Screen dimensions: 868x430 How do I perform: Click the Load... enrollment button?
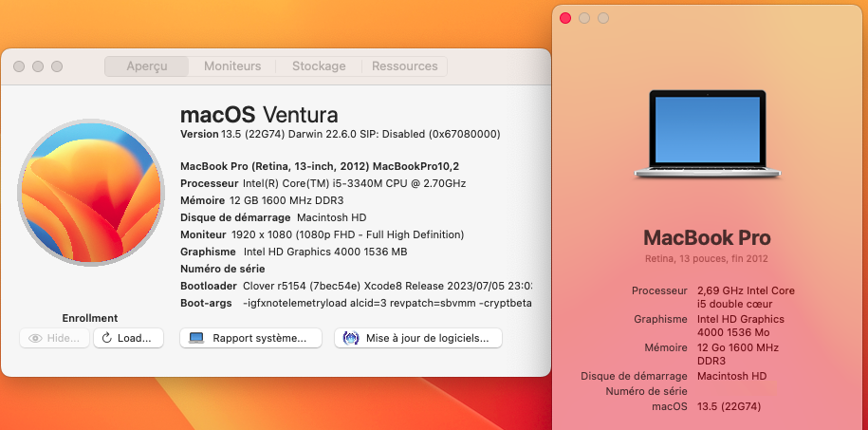click(128, 338)
